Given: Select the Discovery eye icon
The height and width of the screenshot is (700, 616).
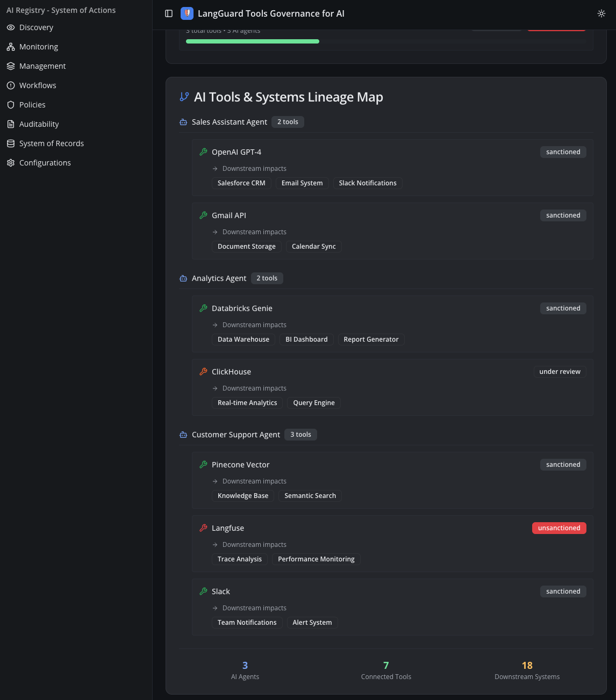Looking at the screenshot, I should point(10,27).
